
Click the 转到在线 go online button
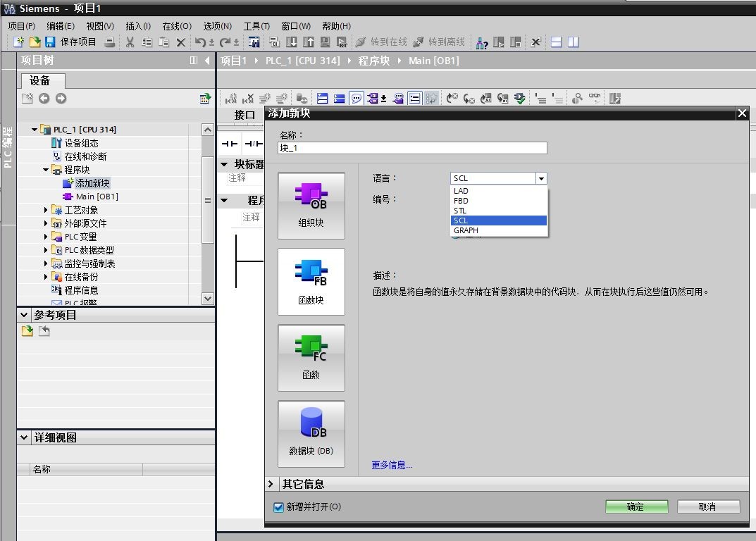pyautogui.click(x=381, y=42)
